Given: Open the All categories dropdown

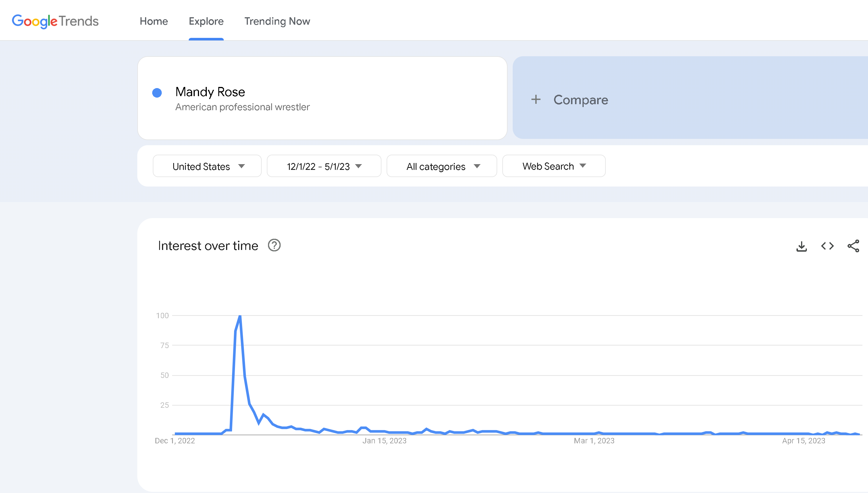Looking at the screenshot, I should click(x=441, y=166).
